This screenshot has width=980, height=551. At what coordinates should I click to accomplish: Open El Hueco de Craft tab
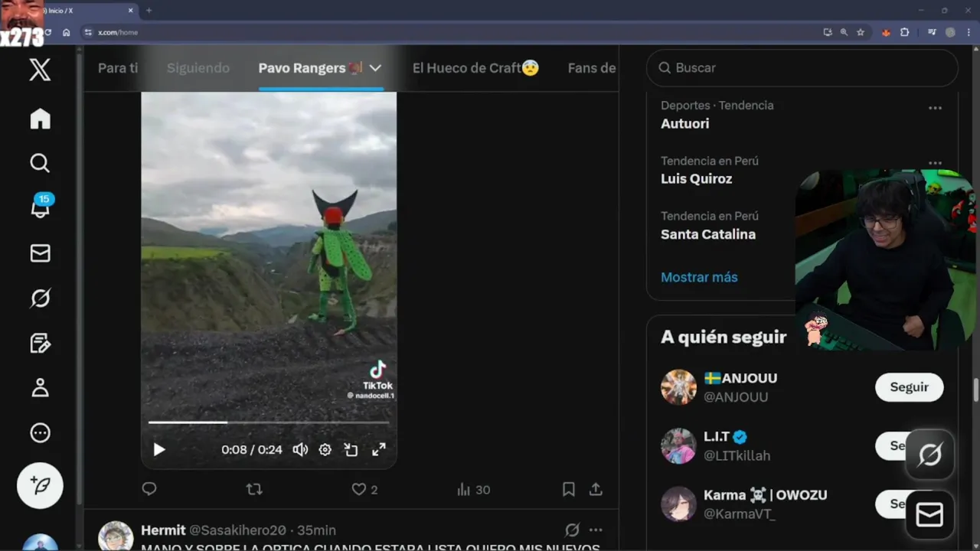pyautogui.click(x=475, y=68)
